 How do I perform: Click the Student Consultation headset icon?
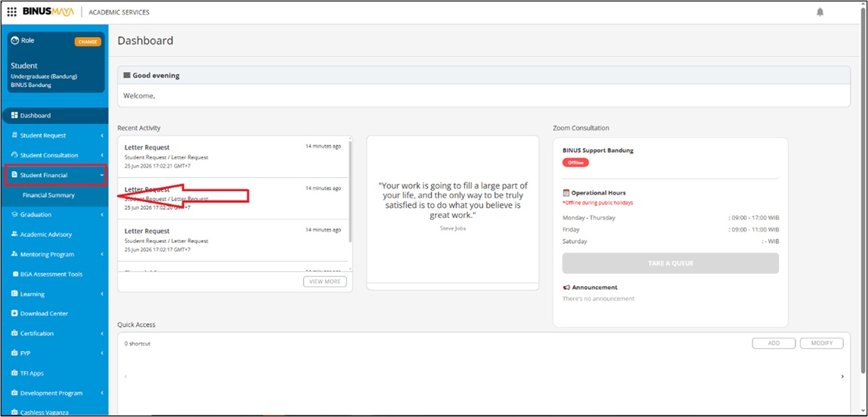tap(15, 155)
